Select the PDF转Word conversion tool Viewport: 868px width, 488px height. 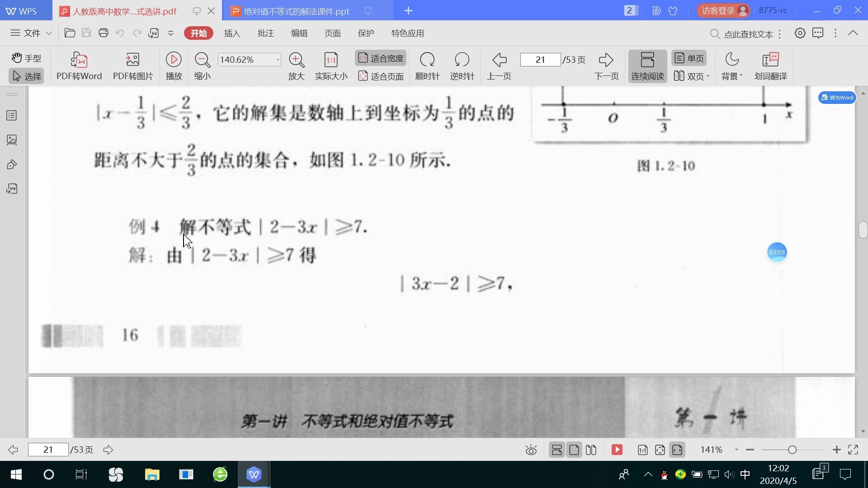tap(79, 66)
